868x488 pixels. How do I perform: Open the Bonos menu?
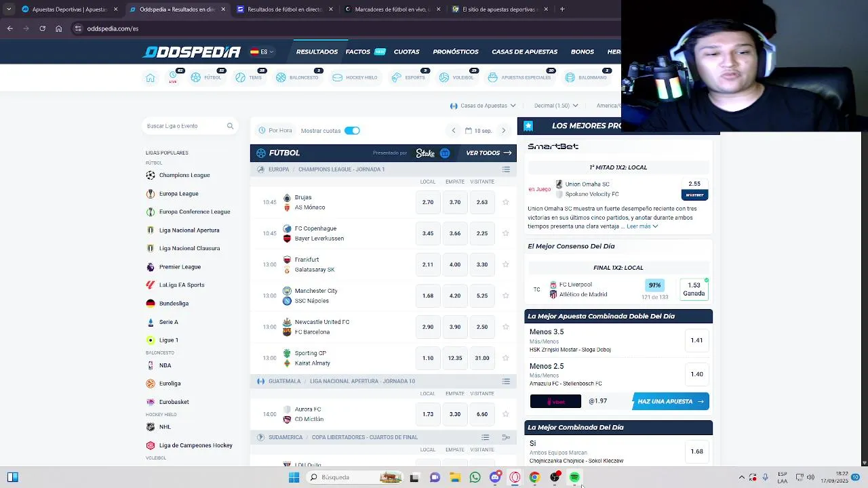(583, 52)
